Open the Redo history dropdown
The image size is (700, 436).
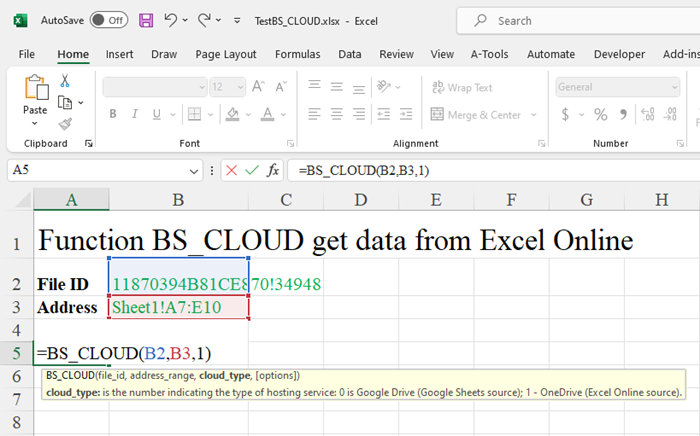[x=218, y=21]
